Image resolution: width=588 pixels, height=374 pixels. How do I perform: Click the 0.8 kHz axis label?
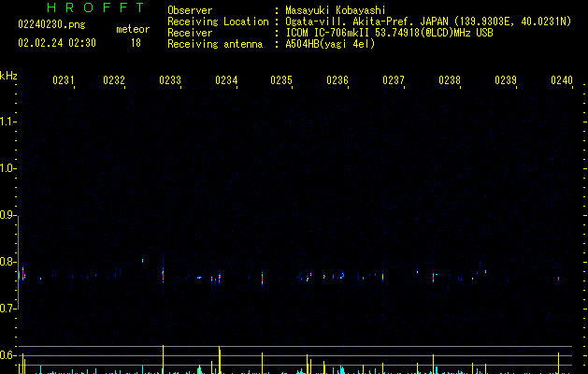click(x=7, y=262)
